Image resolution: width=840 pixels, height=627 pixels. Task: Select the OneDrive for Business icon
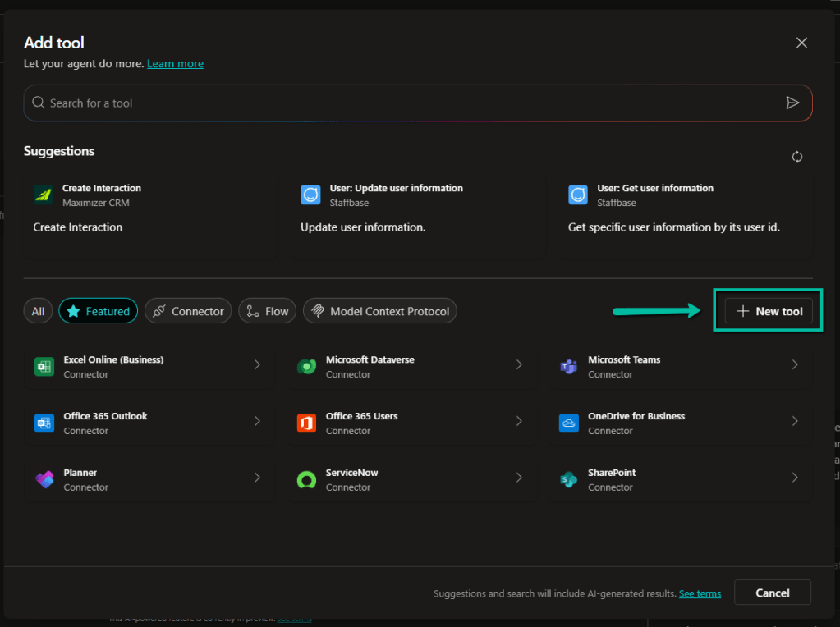point(568,423)
